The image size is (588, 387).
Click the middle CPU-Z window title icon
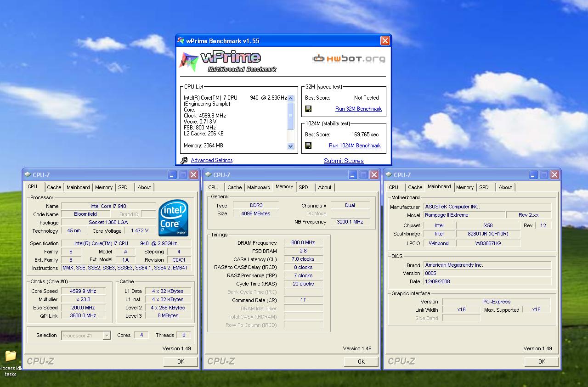coord(208,174)
